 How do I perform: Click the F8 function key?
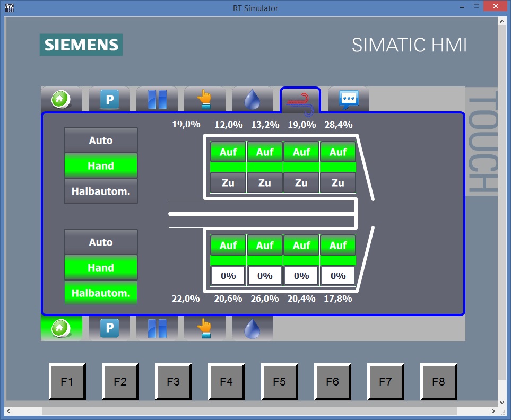(439, 382)
